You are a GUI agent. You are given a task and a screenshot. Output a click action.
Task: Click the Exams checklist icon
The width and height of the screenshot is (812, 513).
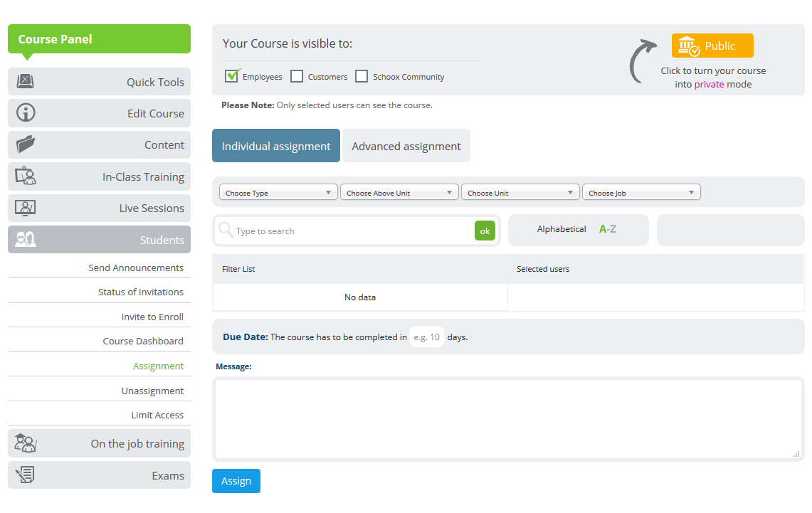(26, 475)
